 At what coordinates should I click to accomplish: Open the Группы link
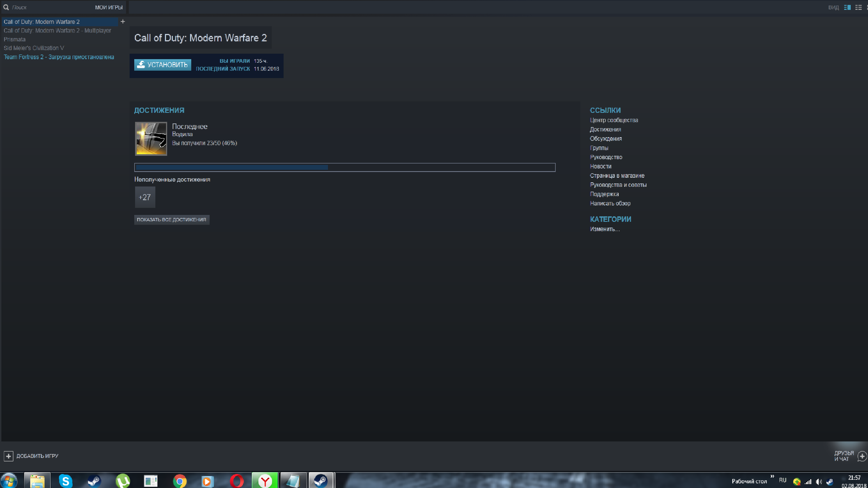(x=599, y=148)
